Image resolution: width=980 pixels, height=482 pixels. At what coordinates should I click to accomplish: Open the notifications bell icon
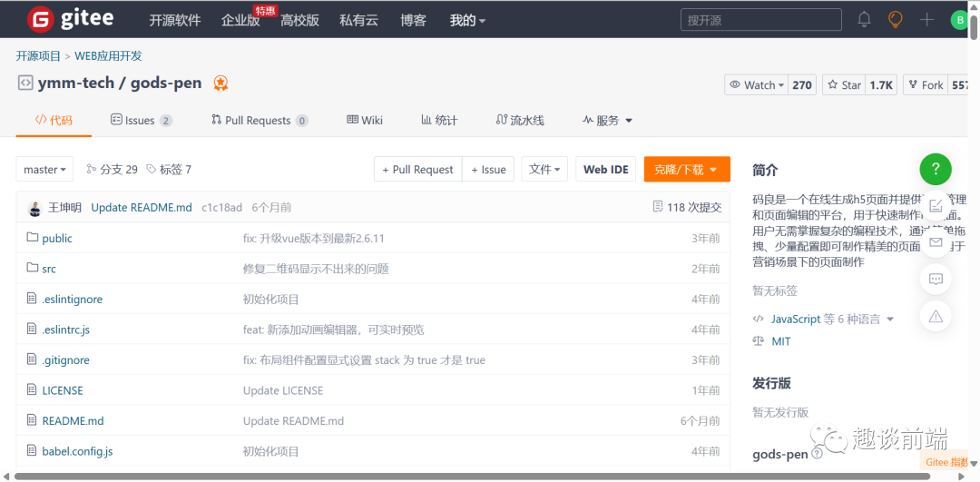pyautogui.click(x=865, y=19)
